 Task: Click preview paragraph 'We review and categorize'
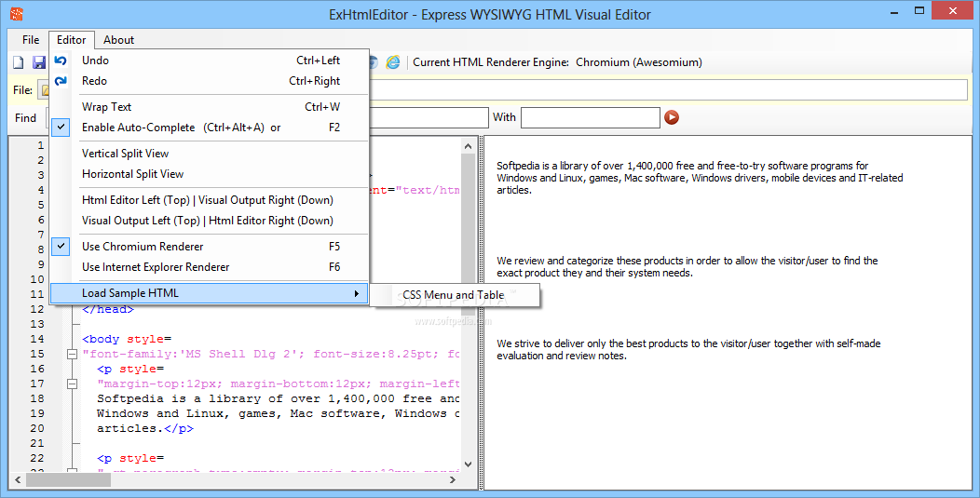[x=687, y=267]
